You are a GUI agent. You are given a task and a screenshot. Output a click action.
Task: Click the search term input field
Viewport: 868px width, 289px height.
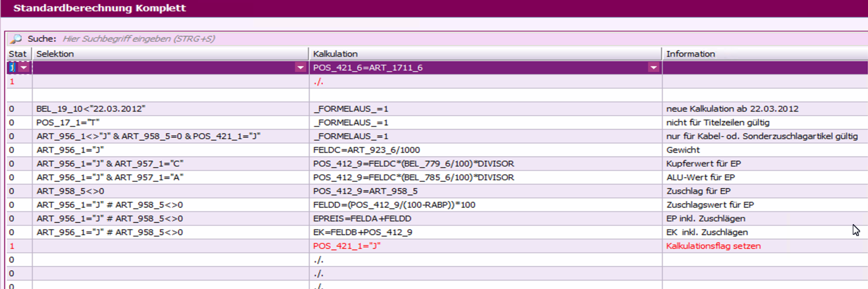pyautogui.click(x=254, y=39)
